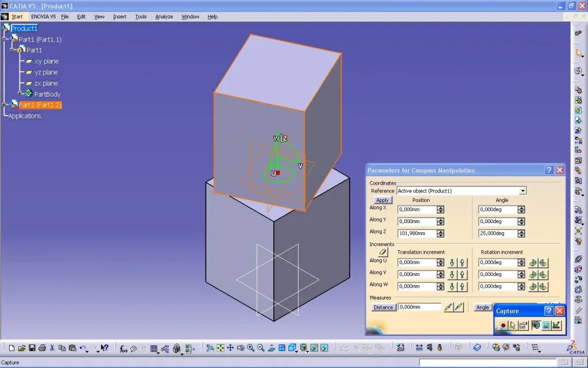Cut selection using the scissors icon

point(52,348)
